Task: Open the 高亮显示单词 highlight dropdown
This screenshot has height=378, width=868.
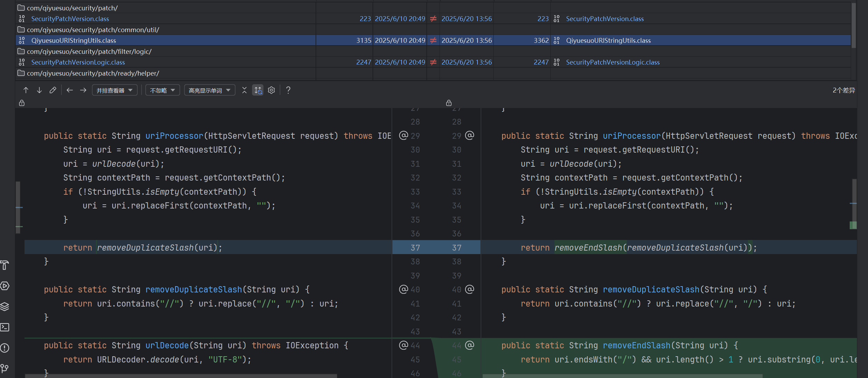Action: coord(210,90)
